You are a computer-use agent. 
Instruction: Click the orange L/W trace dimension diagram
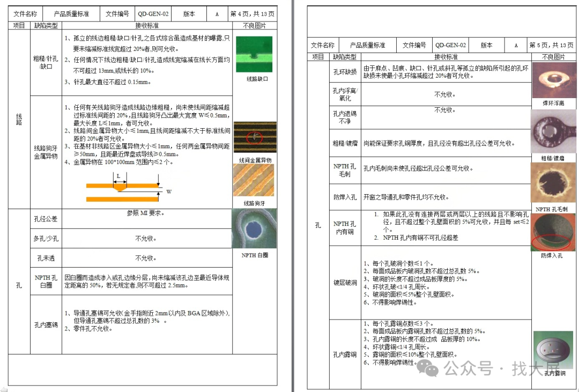click(128, 188)
